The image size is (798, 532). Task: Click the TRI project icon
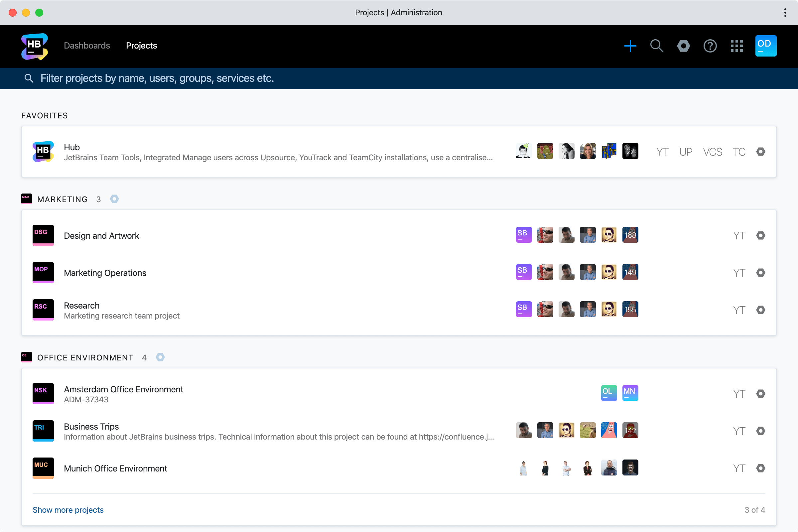coord(43,431)
